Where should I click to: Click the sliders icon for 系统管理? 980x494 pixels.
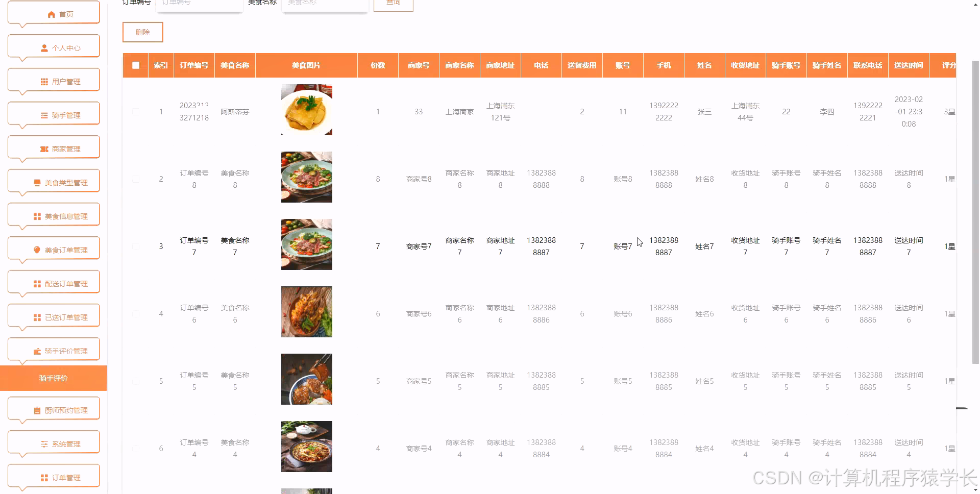coord(44,444)
